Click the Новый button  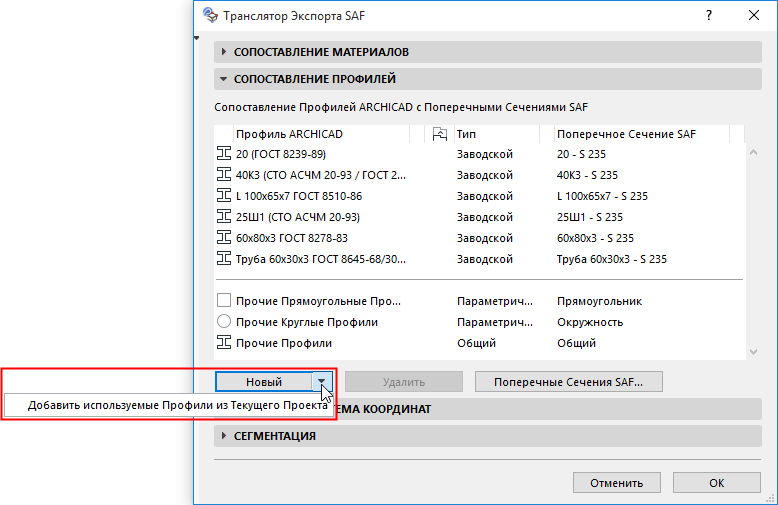(264, 381)
